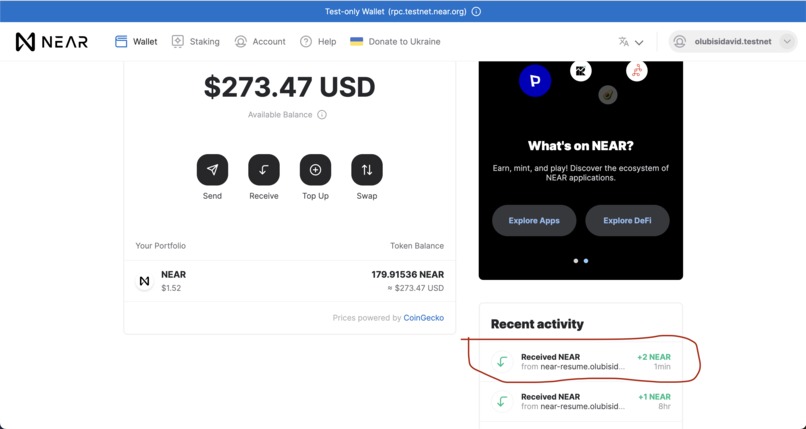Click the NEAR logo in header
This screenshot has height=429, width=806.
pos(51,42)
